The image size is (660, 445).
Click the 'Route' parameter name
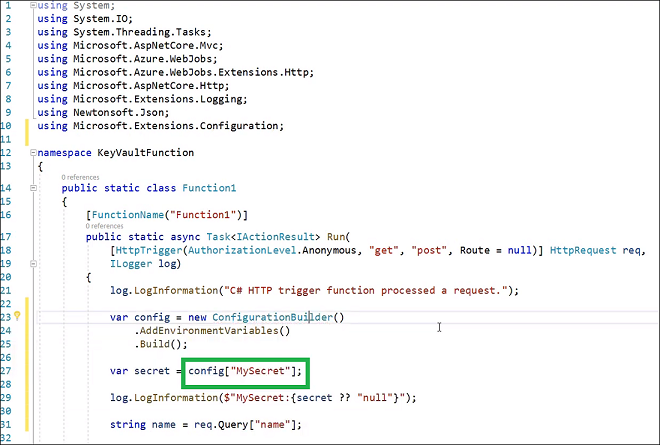tap(474, 250)
